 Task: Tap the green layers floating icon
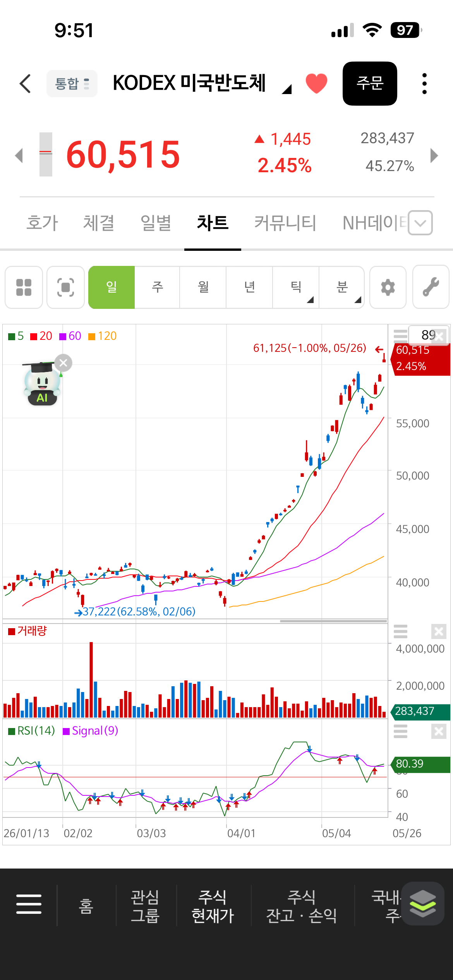point(423,903)
